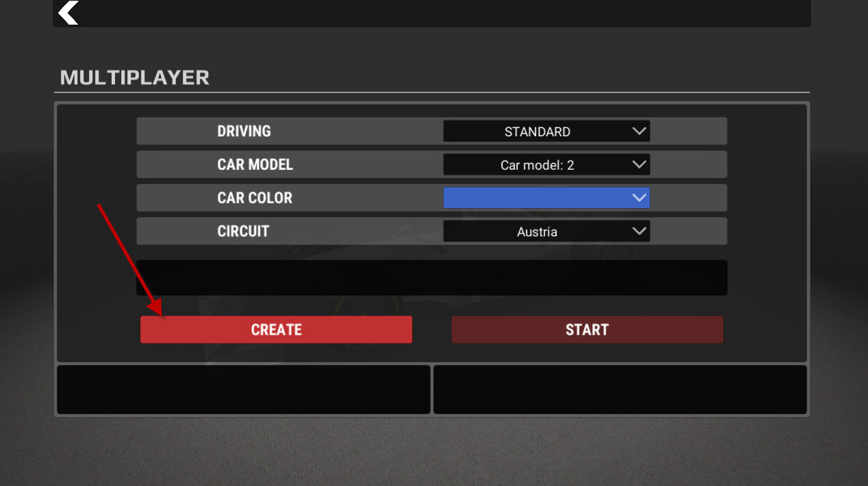Click the CAR COLOR label

point(255,198)
